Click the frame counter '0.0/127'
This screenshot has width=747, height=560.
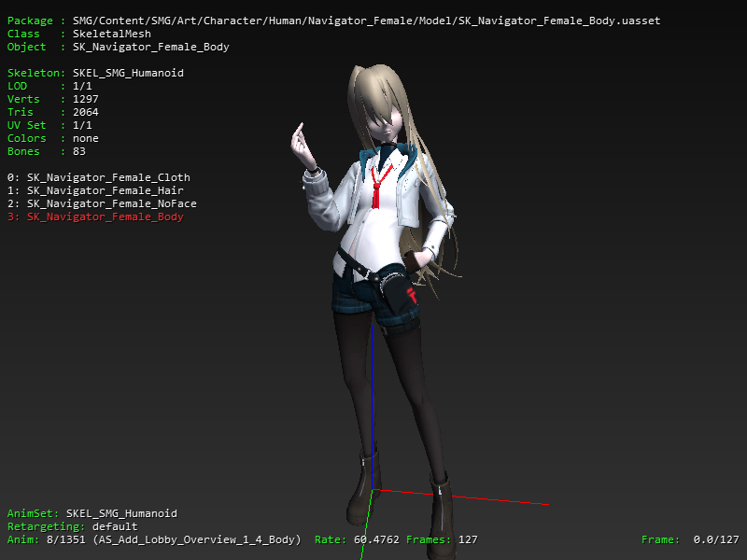click(x=716, y=539)
